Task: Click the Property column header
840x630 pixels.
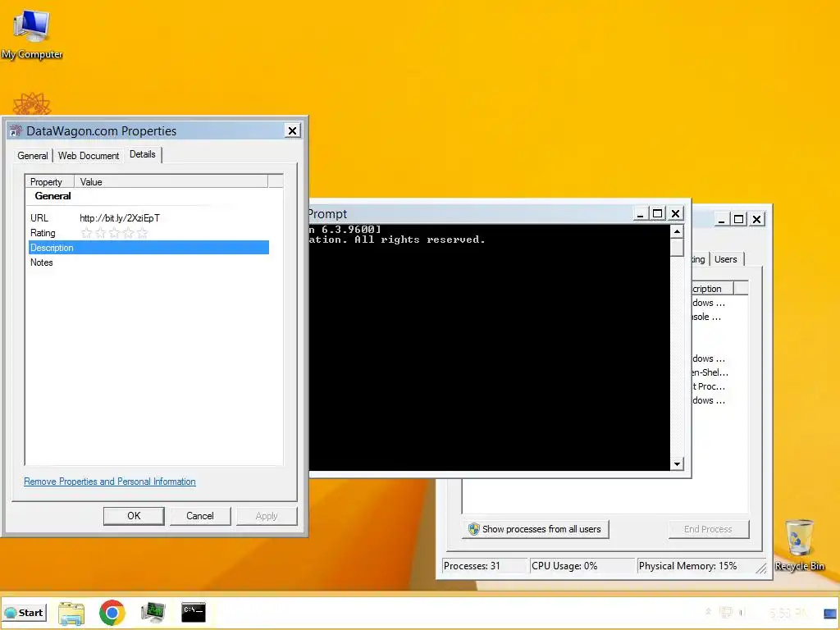Action: tap(50, 181)
